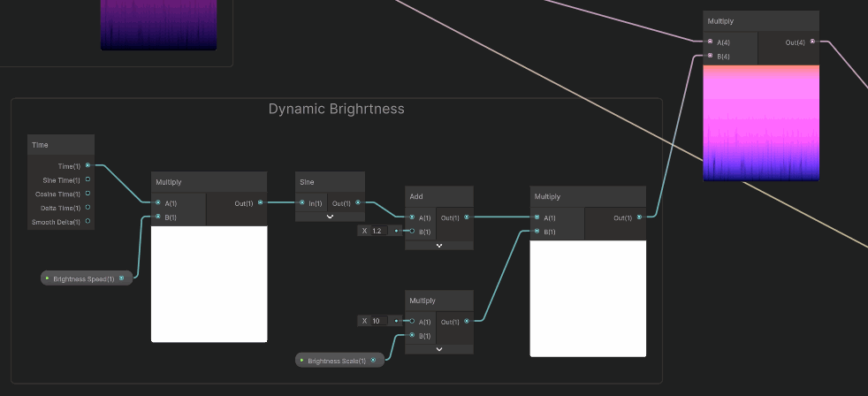Select header of Multiply node connected to Time

tap(209, 182)
